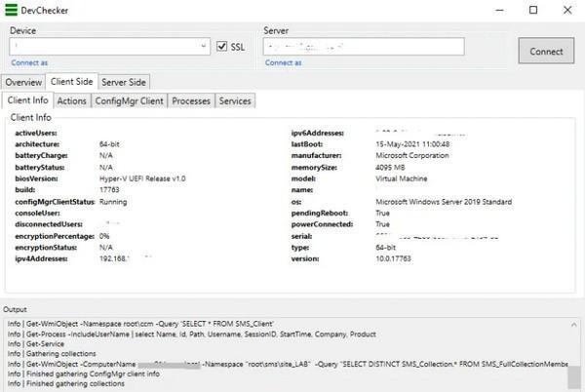The image size is (585, 392).
Task: Click the 'Info | Get-Service' output line
Action: 36,344
